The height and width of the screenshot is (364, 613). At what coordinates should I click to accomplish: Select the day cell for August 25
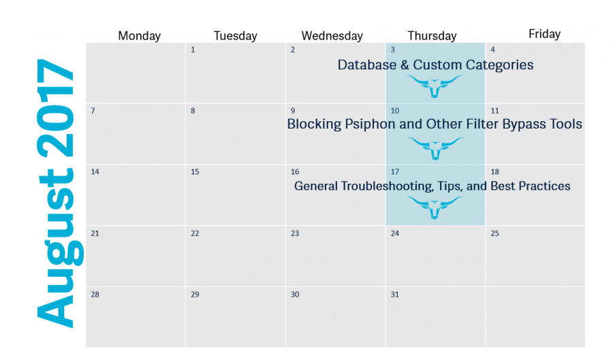pyautogui.click(x=535, y=257)
